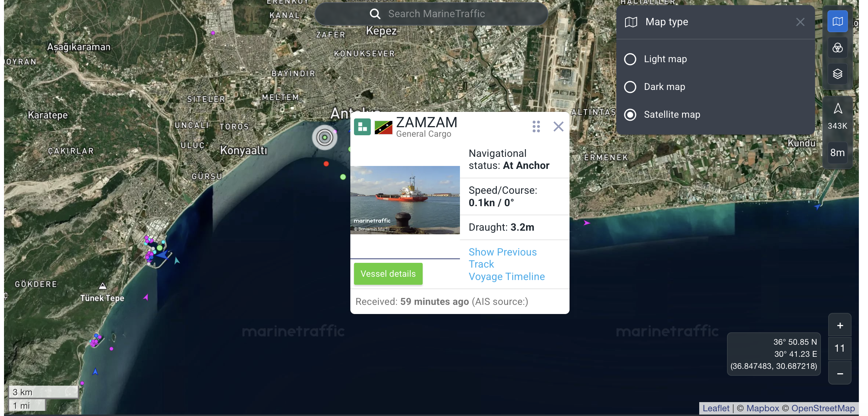Close the Map type panel
Screen dimensions: 868x416
800,22
